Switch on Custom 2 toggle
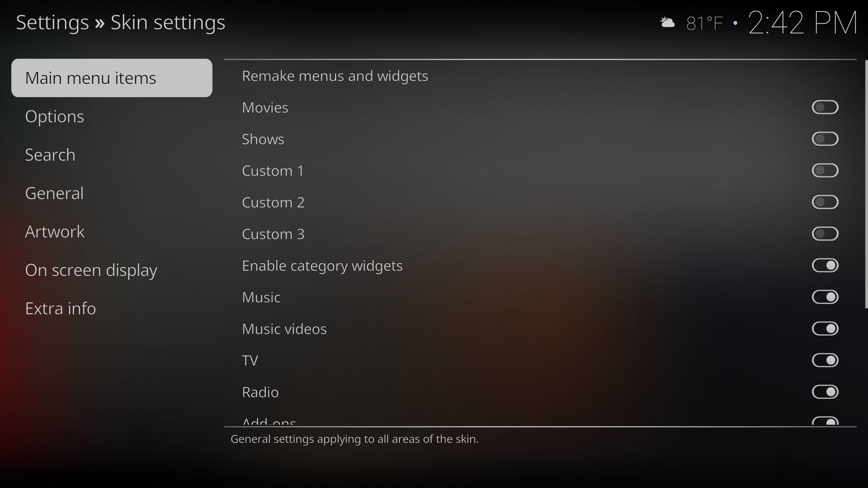 (825, 202)
